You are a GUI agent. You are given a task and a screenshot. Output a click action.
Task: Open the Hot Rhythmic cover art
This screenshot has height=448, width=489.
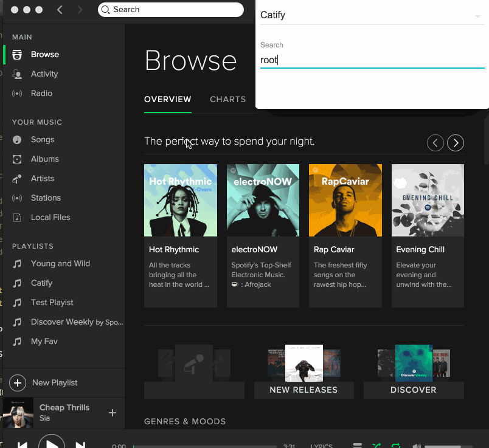tap(181, 200)
